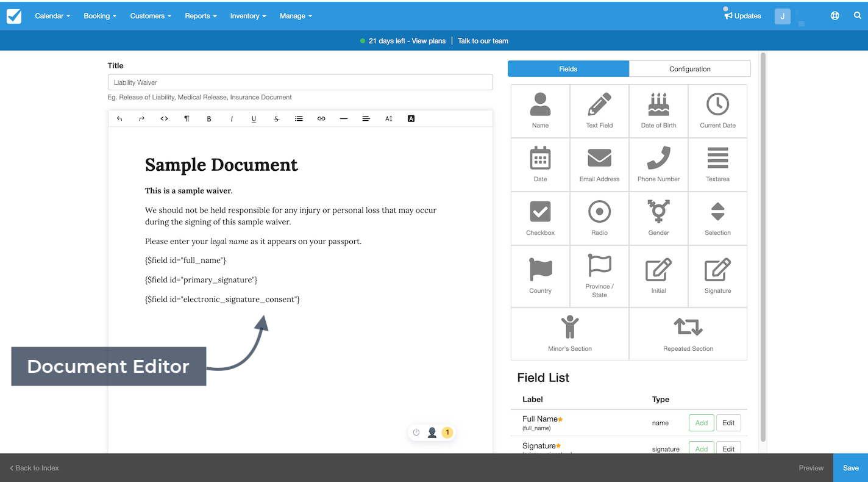
Task: Add a Text Field element
Action: click(599, 111)
